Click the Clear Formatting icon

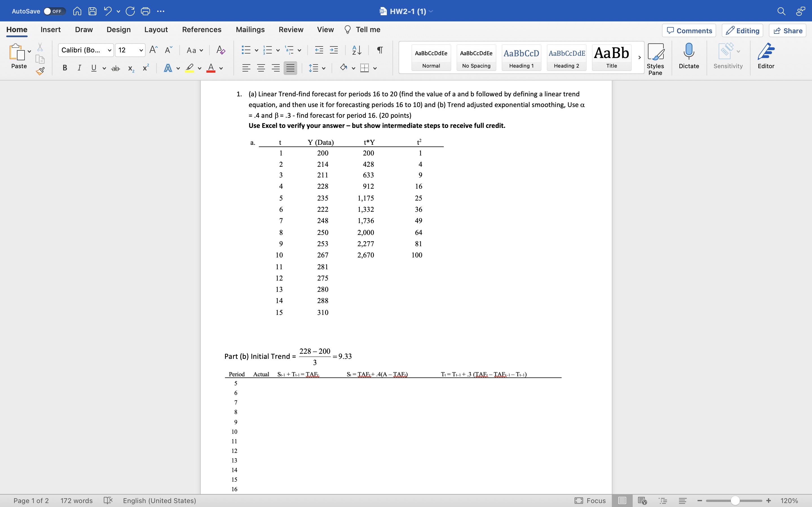220,50
